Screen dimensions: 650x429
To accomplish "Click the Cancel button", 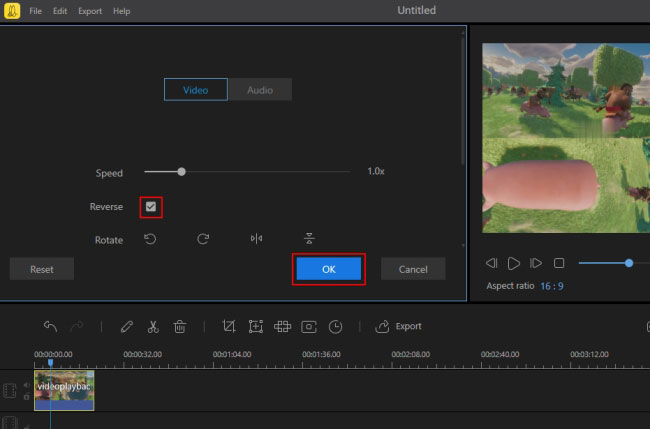I will [413, 269].
